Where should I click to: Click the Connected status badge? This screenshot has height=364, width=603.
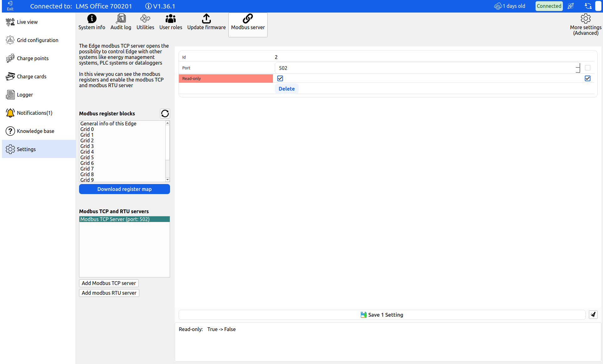(549, 6)
